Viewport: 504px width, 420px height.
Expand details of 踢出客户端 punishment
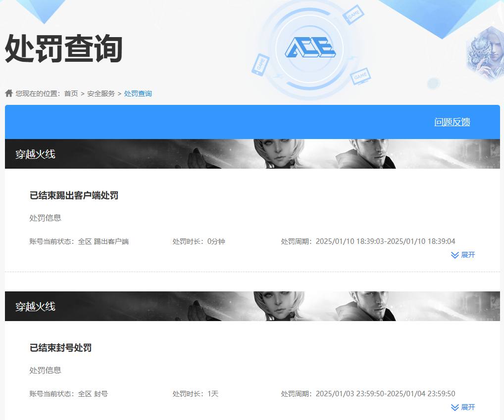[x=463, y=255]
